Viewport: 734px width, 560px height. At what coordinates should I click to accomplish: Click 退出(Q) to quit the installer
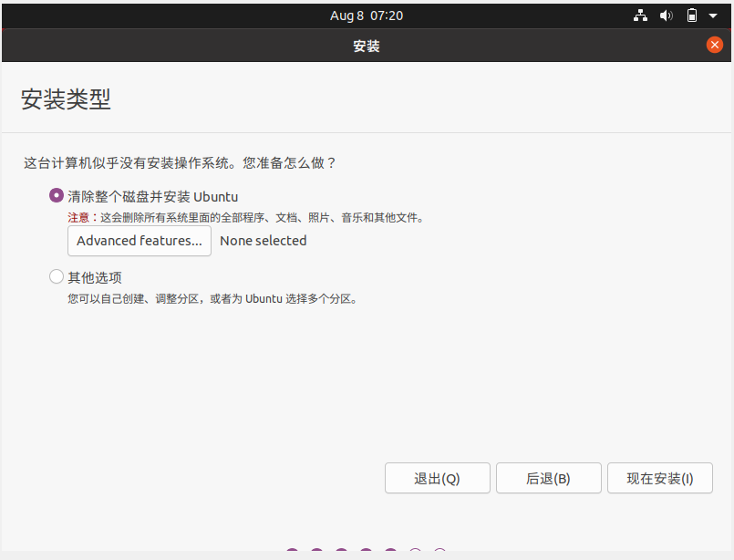pos(438,478)
